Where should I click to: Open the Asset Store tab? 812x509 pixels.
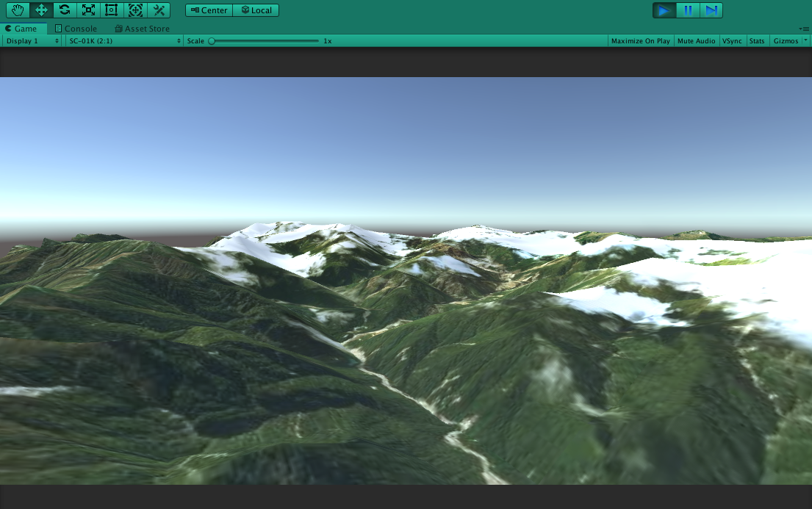pos(142,29)
